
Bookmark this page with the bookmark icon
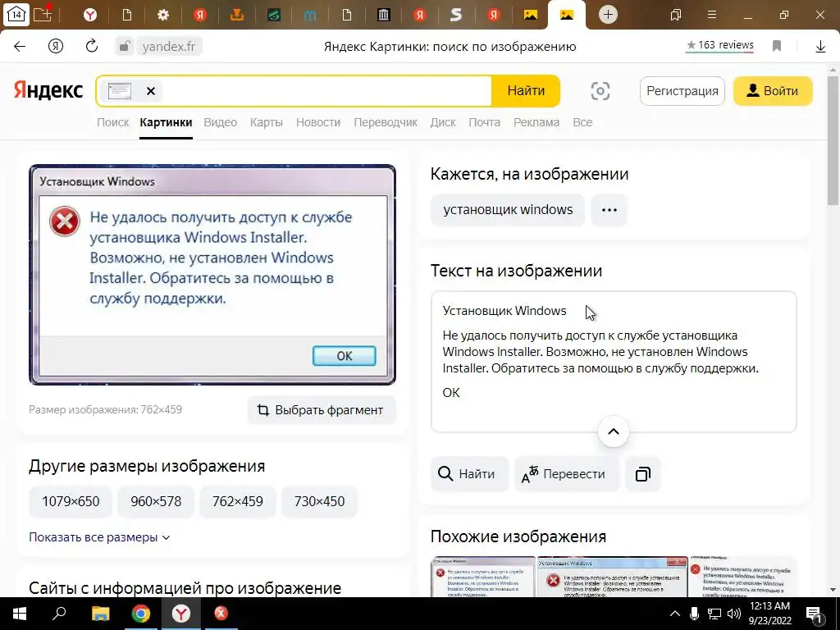777,46
